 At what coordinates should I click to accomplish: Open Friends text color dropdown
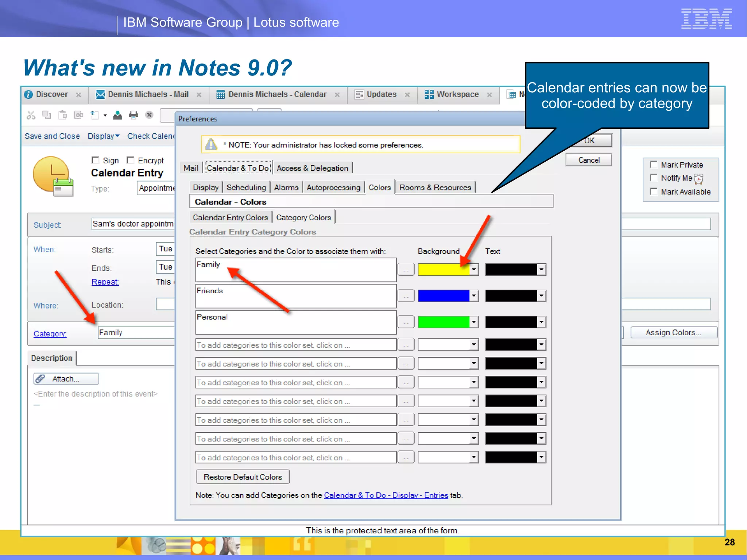(x=541, y=296)
